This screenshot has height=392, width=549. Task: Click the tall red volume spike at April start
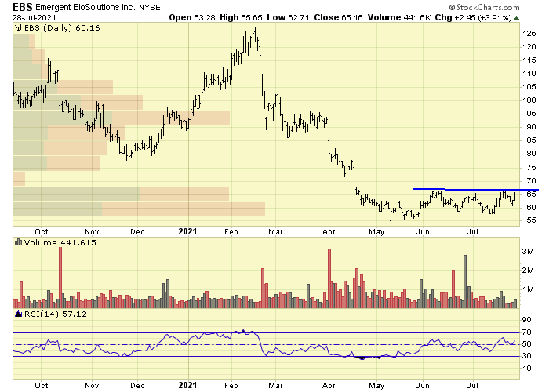[x=329, y=278]
